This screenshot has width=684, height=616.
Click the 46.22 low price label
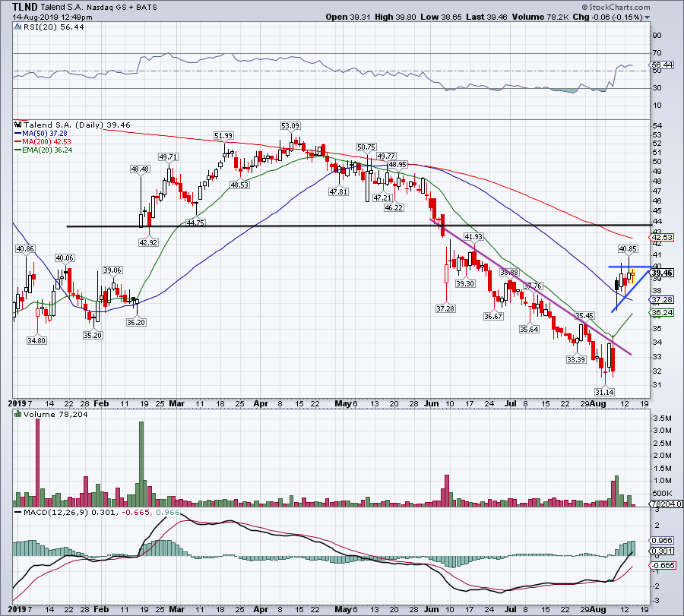coord(394,208)
